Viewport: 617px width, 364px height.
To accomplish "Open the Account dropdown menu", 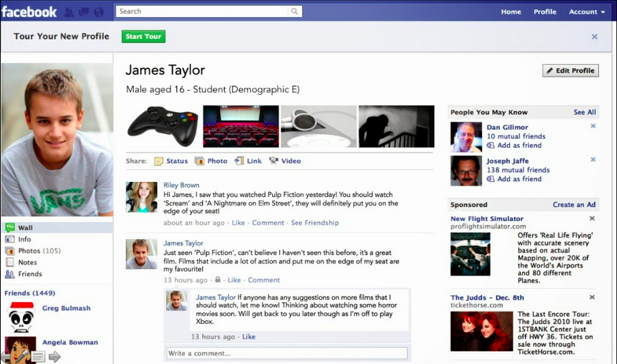I will pos(587,12).
